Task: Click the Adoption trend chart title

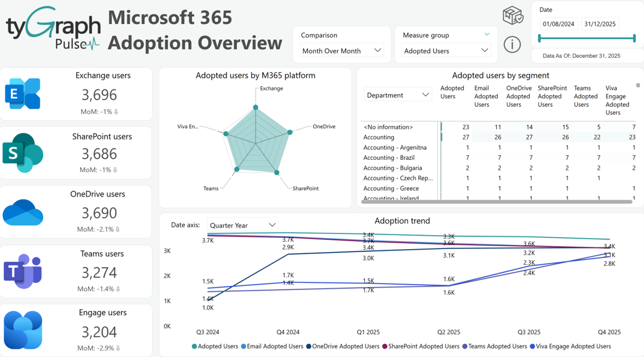Action: (x=402, y=221)
